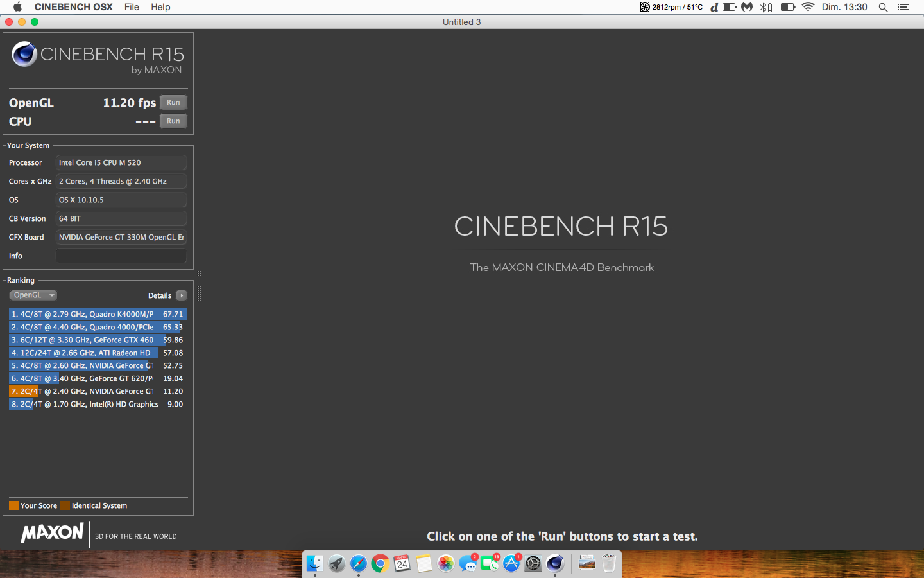Click the clock Dim. 13:30
The height and width of the screenshot is (578, 924).
point(844,7)
